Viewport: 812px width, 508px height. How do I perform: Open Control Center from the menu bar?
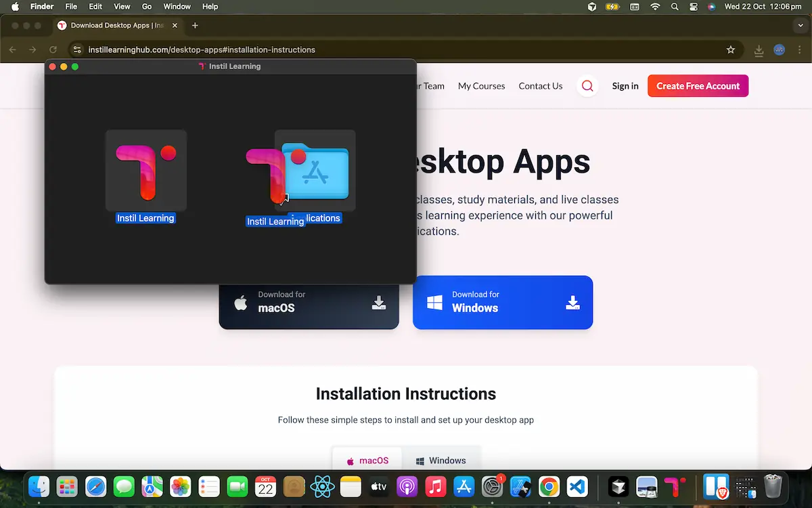point(693,6)
